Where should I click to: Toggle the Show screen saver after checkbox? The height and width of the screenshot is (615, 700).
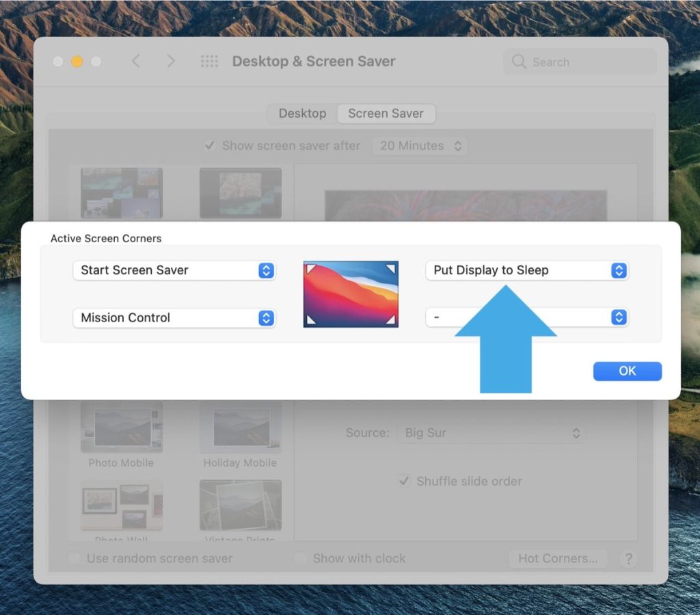click(x=210, y=145)
